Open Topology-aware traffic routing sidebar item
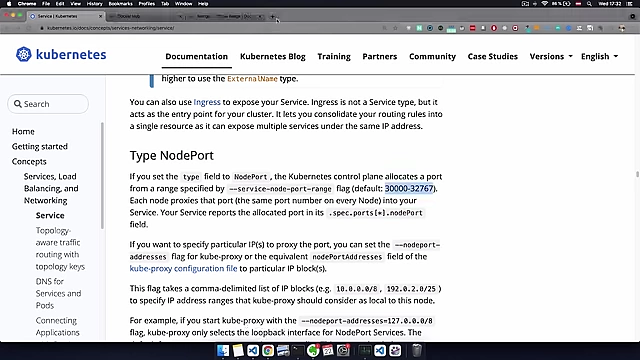The height and width of the screenshot is (360, 640). [60, 249]
